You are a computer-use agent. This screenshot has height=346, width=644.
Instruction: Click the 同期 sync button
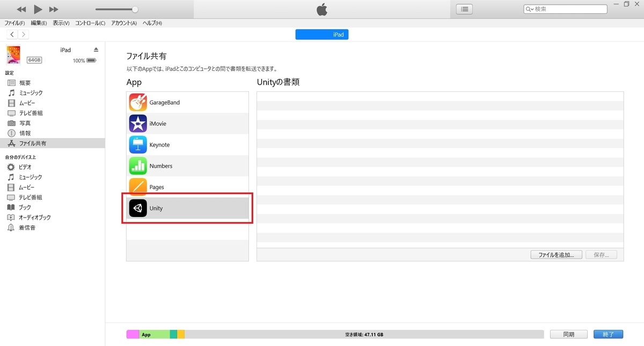coord(568,334)
